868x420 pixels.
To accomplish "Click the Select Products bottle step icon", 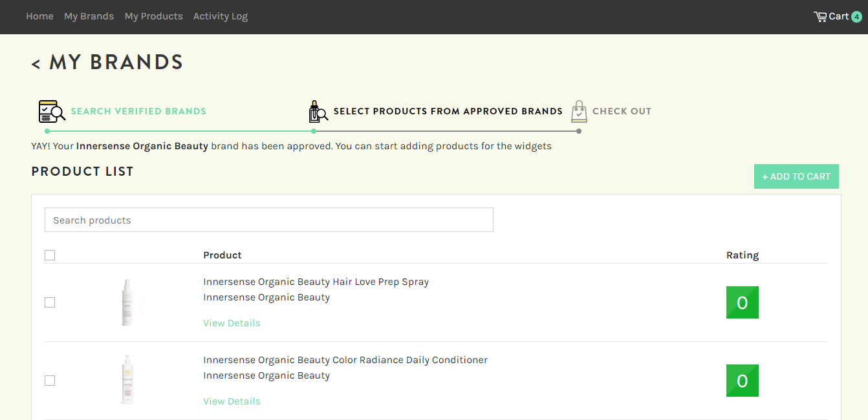I will point(318,111).
